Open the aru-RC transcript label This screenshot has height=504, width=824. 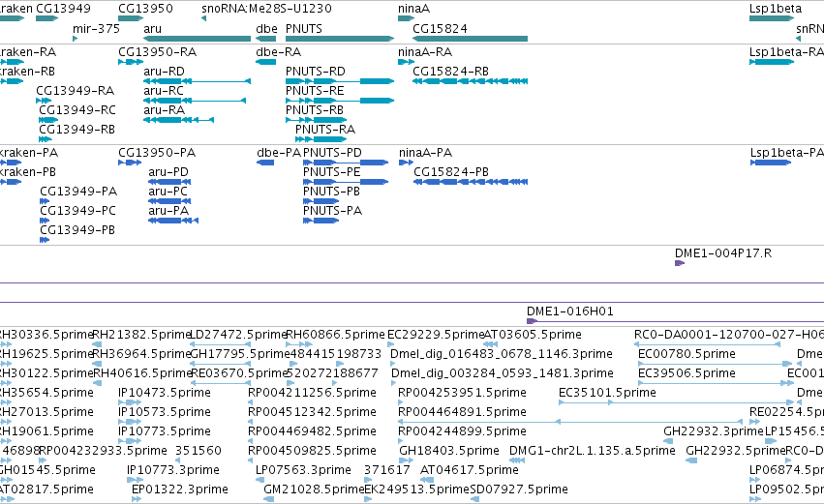coord(164,90)
